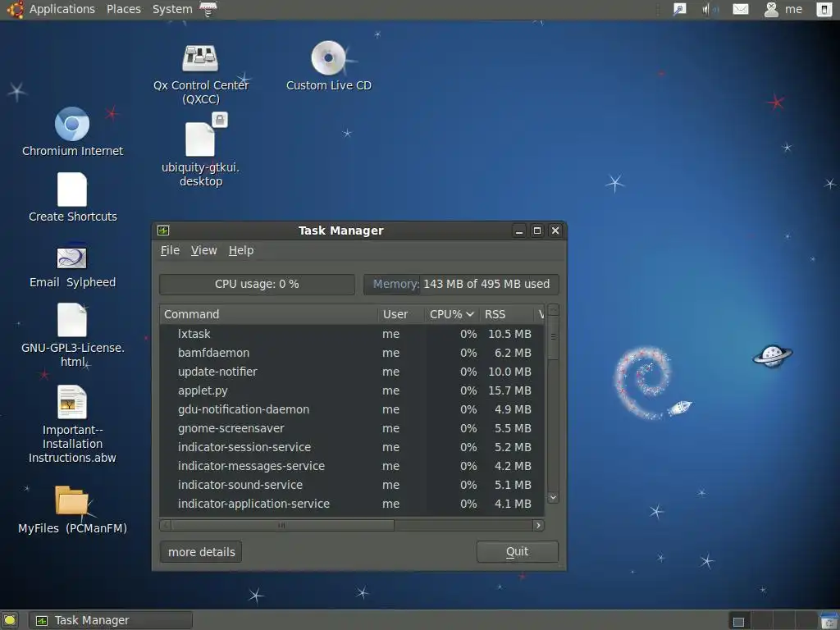This screenshot has height=630, width=840.
Task: Open the Applications menu
Action: click(x=62, y=9)
